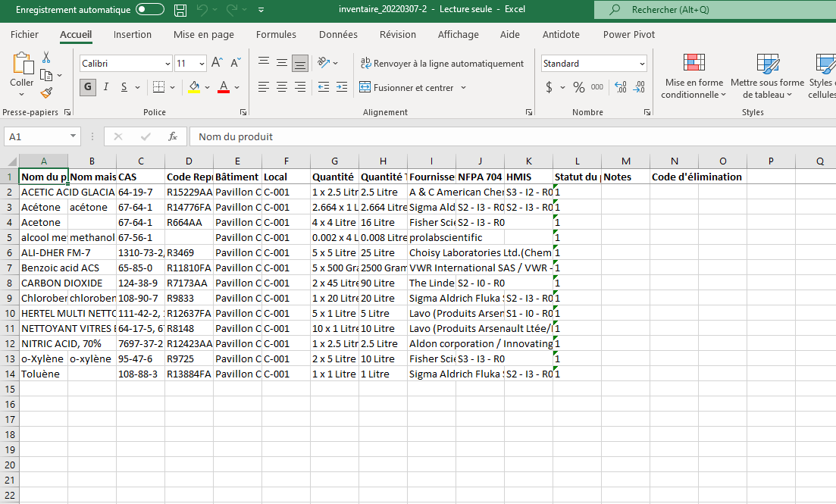The height and width of the screenshot is (504, 836).
Task: Align text to bottom of cell
Action: click(300, 64)
